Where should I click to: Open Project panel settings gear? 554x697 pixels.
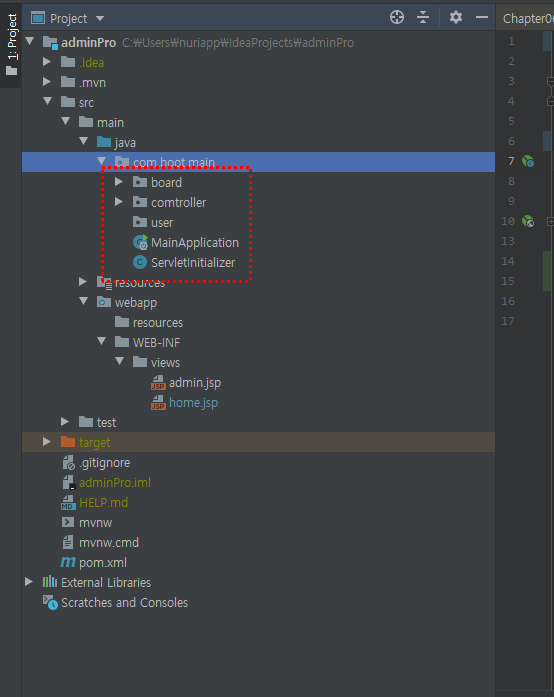click(456, 18)
